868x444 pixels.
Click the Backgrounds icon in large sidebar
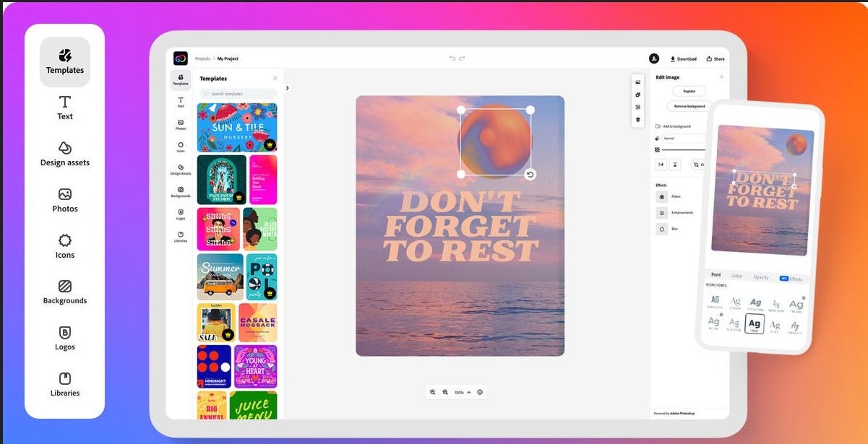click(x=65, y=292)
